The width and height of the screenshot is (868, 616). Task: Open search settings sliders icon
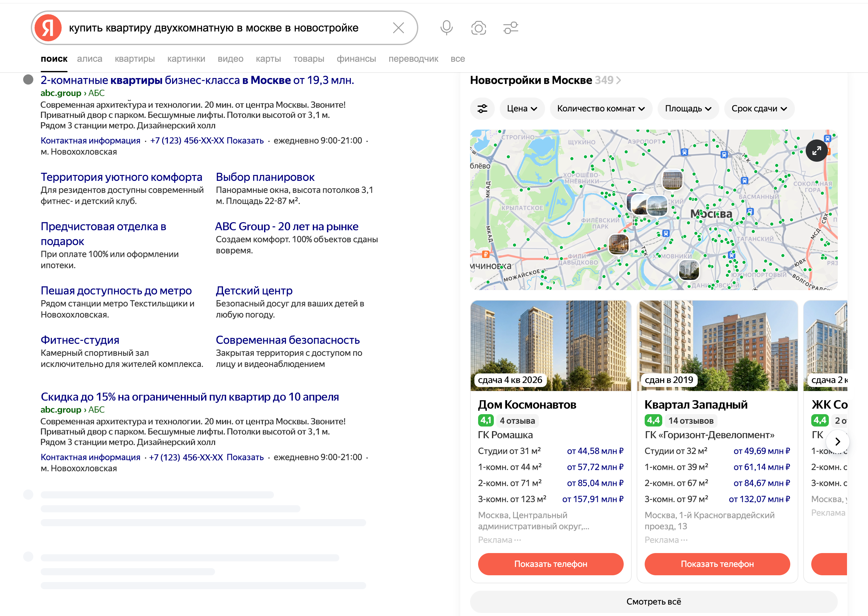pos(510,28)
